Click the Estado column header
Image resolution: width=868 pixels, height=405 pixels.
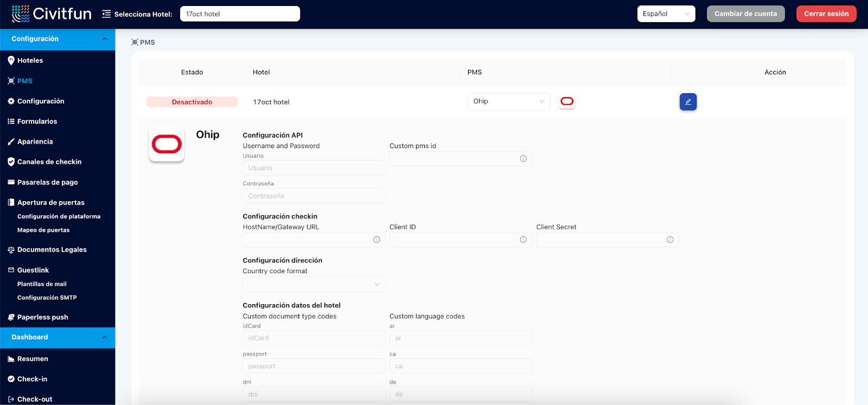click(192, 72)
